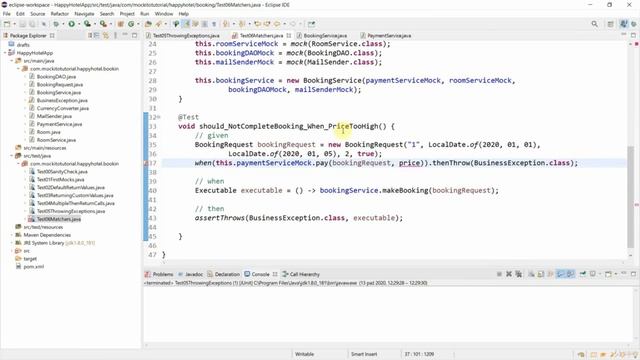The width and height of the screenshot is (640, 360).
Task: Expand the JRE System Library node
Action: coord(12,243)
